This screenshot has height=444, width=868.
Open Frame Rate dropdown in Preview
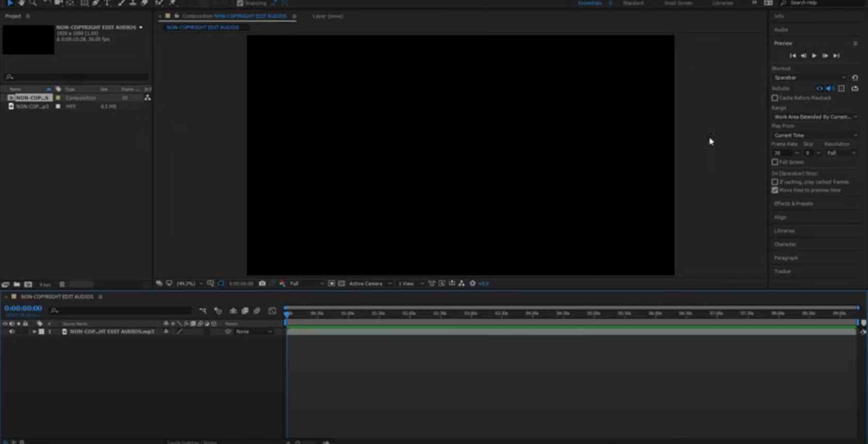(786, 153)
